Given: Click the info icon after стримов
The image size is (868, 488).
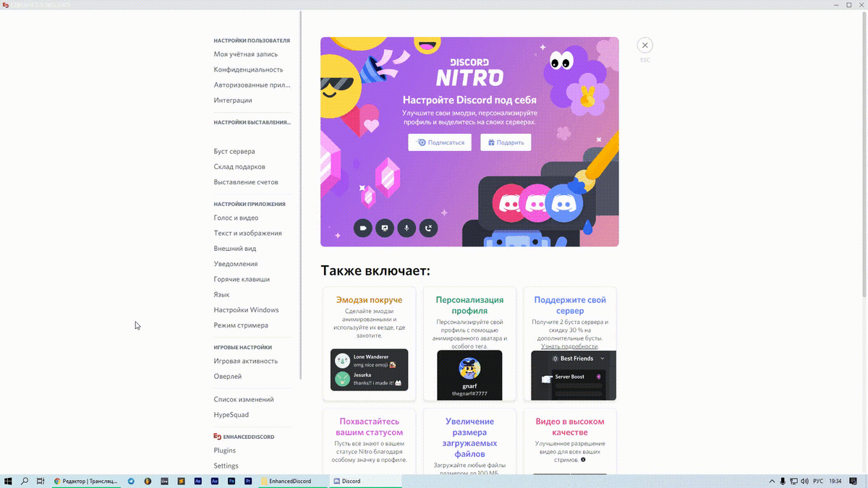Looking at the screenshot, I should coord(583,460).
